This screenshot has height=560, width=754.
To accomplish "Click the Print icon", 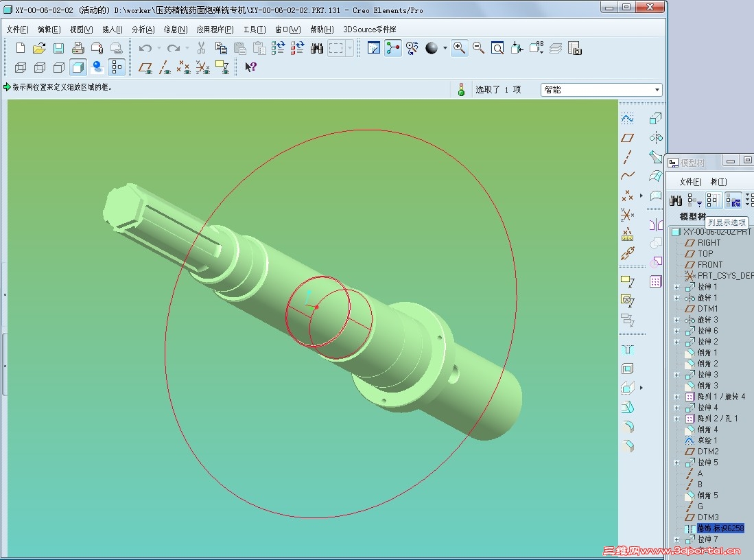I will click(x=78, y=48).
